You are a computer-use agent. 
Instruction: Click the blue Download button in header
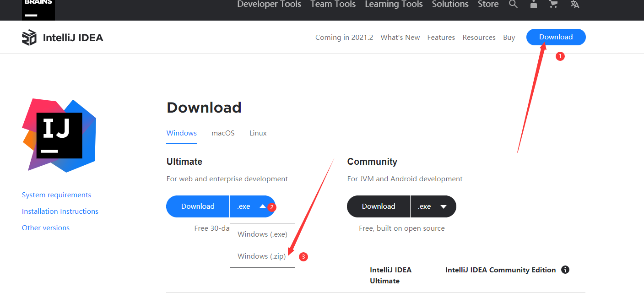point(556,37)
